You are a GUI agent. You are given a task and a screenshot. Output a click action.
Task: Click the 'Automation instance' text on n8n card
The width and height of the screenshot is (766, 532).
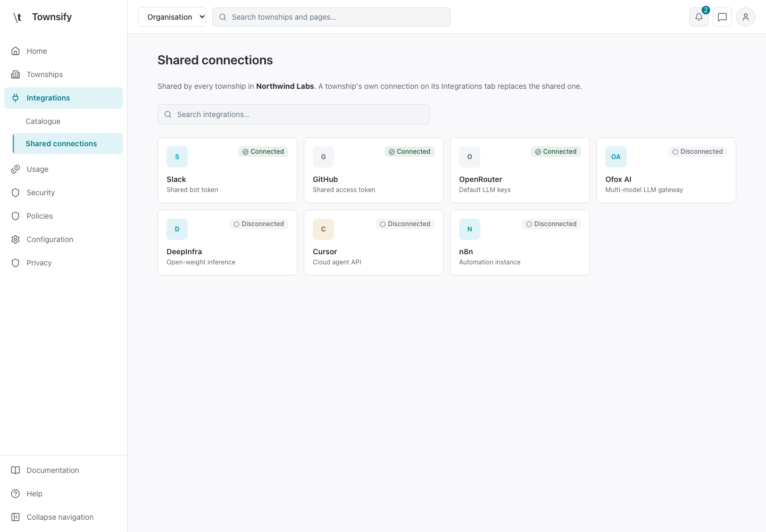pos(490,262)
